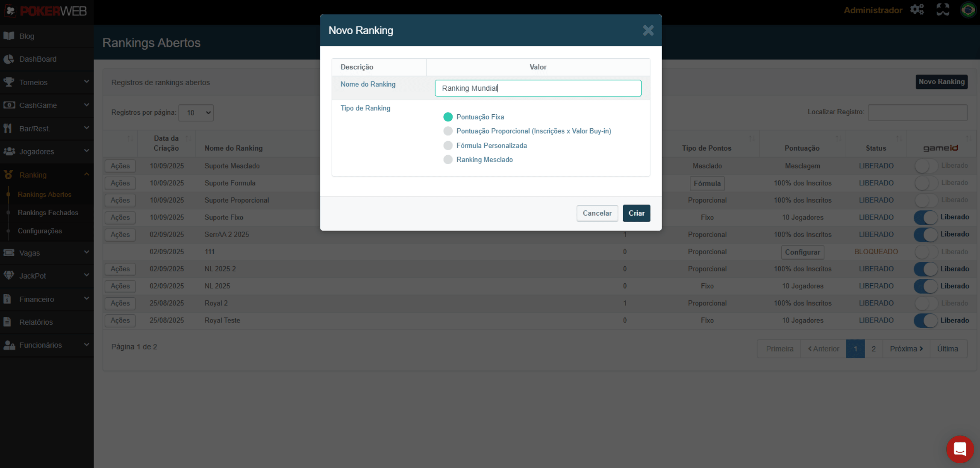Choose the Ranking Mesclado radio option
Image resolution: width=980 pixels, height=468 pixels.
coord(448,160)
